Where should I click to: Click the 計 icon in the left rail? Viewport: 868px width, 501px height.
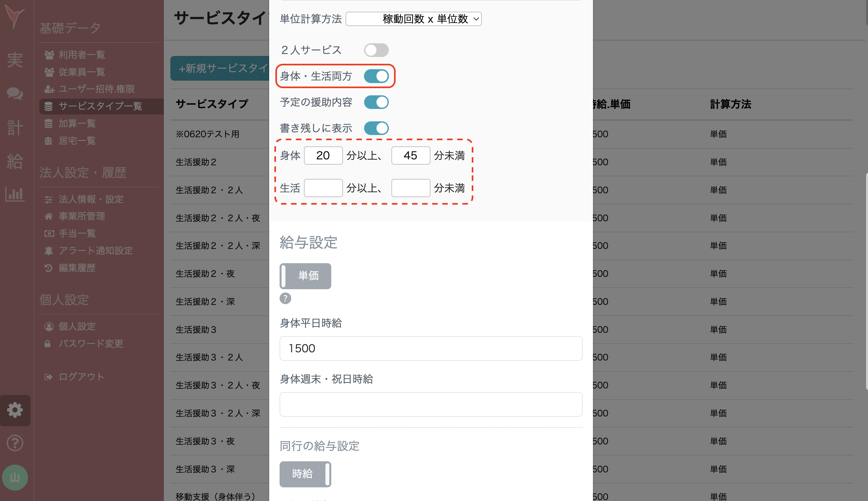click(15, 127)
